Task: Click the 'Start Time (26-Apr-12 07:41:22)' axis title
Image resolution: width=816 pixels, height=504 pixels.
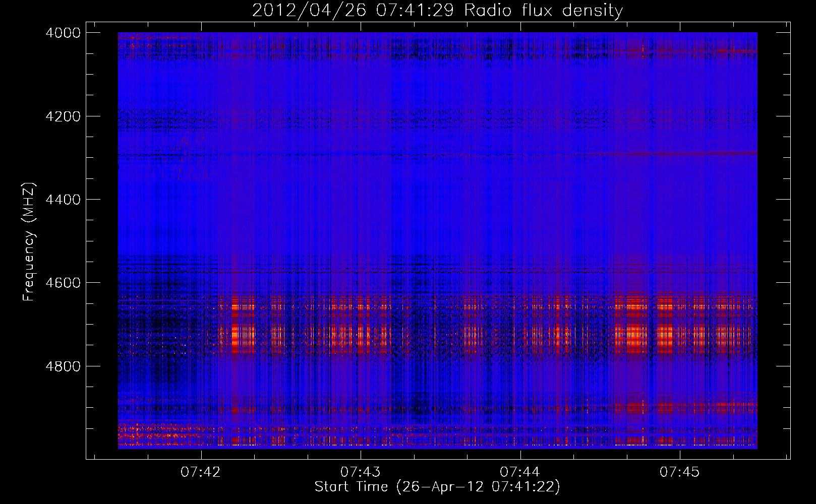Action: point(437,487)
